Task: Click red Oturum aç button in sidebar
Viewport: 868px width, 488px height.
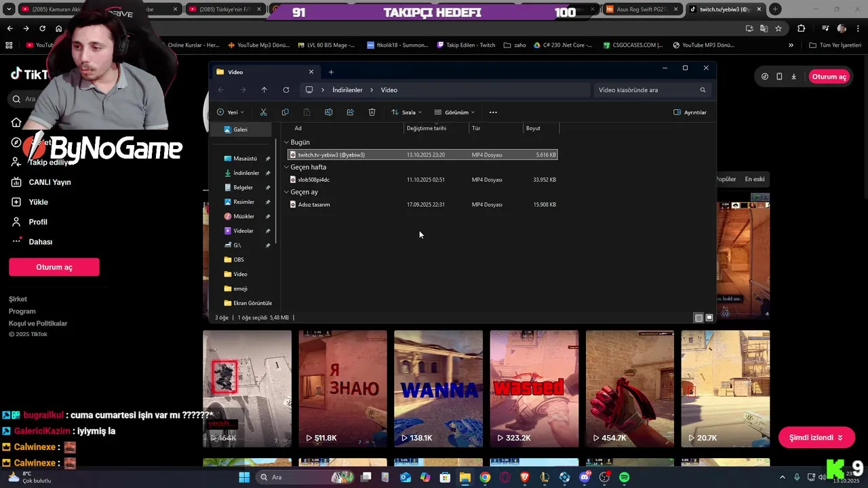Action: coord(54,267)
